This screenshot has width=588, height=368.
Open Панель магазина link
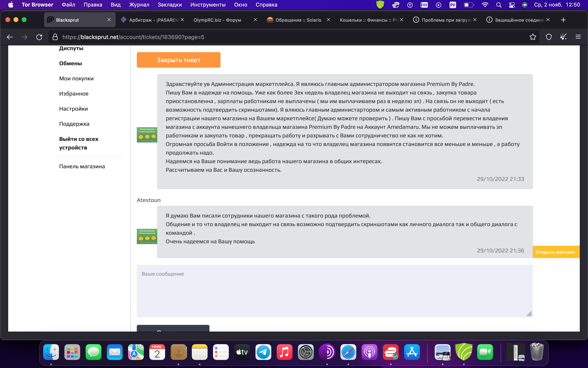click(x=82, y=166)
